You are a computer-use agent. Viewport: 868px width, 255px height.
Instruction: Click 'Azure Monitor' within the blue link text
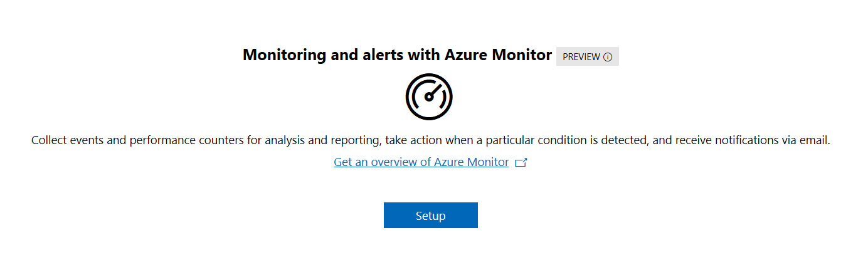[472, 162]
